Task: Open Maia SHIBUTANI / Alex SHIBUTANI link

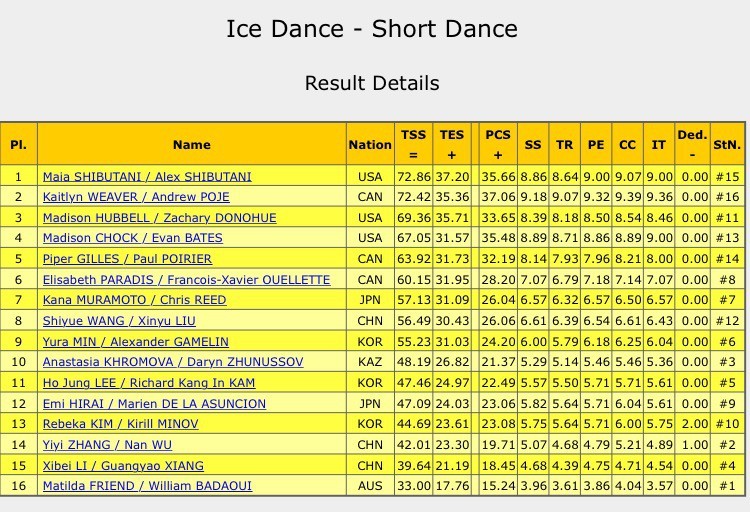Action: [x=147, y=177]
